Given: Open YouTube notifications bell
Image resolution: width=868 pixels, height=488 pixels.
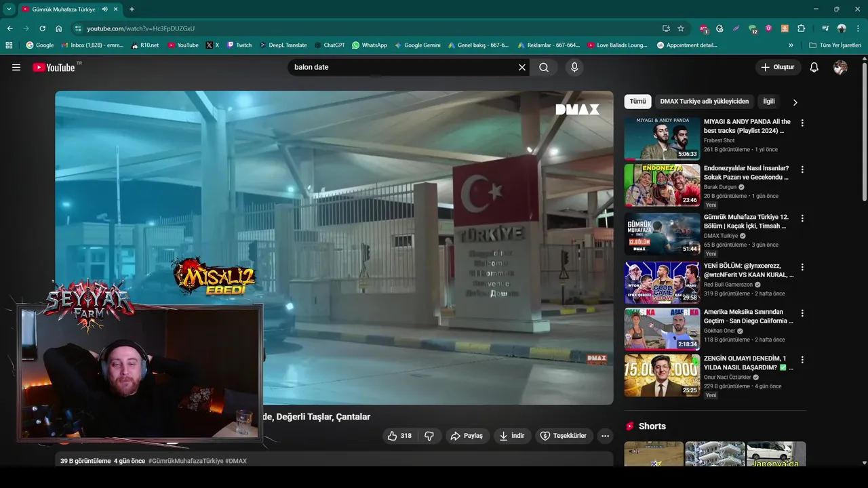Looking at the screenshot, I should [x=814, y=67].
